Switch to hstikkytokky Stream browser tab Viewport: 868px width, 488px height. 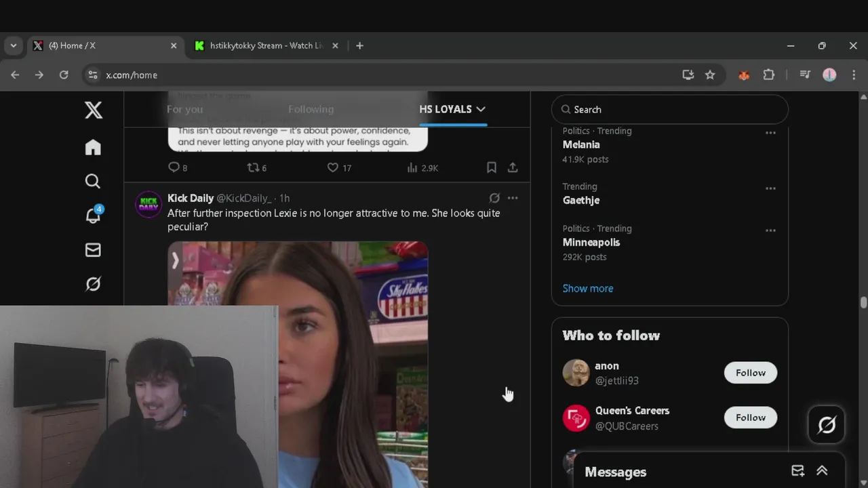[x=267, y=46]
